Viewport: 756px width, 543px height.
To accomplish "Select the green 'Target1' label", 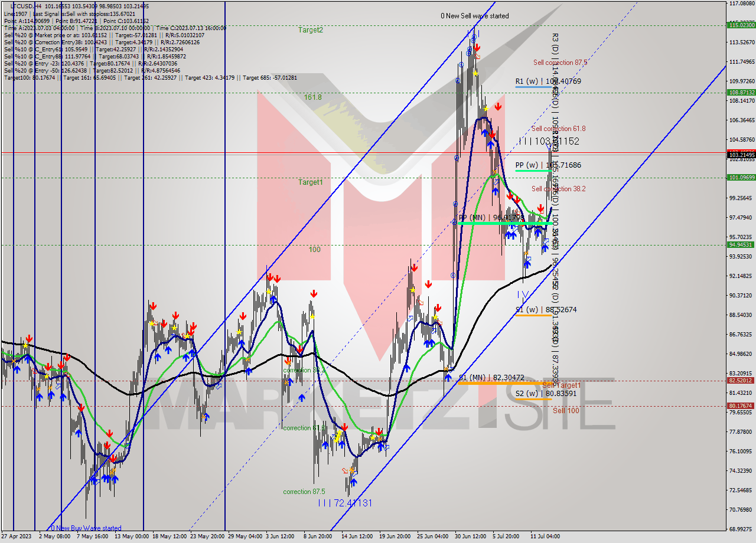I will pos(310,182).
